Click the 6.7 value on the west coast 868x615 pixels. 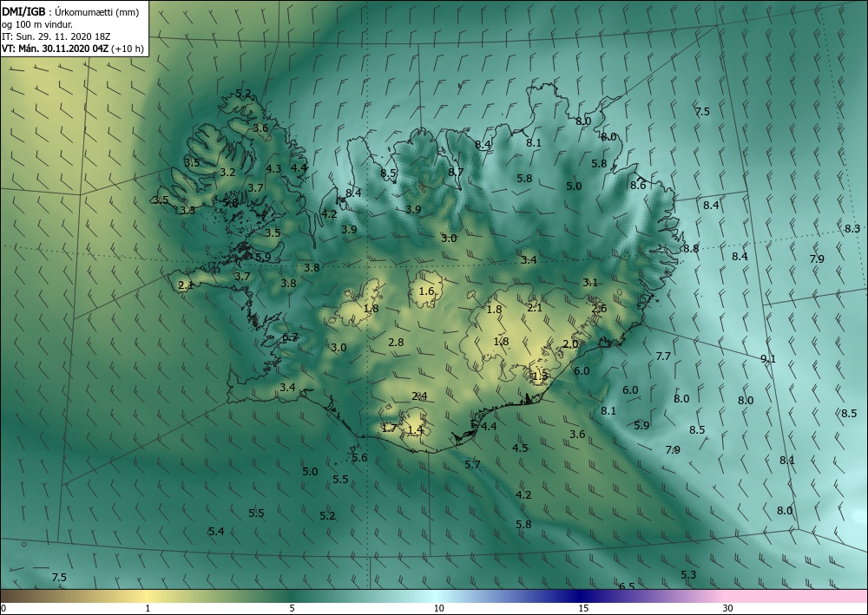point(290,337)
